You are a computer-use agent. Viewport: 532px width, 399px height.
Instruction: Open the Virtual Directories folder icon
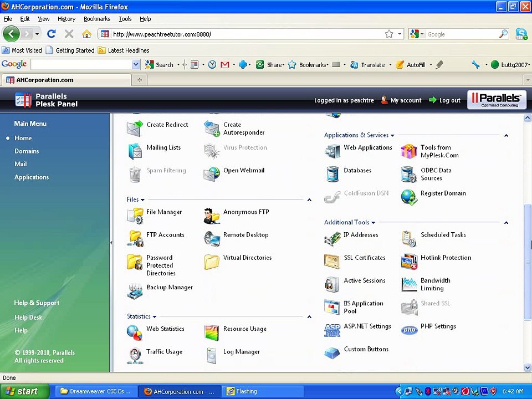pos(212,262)
